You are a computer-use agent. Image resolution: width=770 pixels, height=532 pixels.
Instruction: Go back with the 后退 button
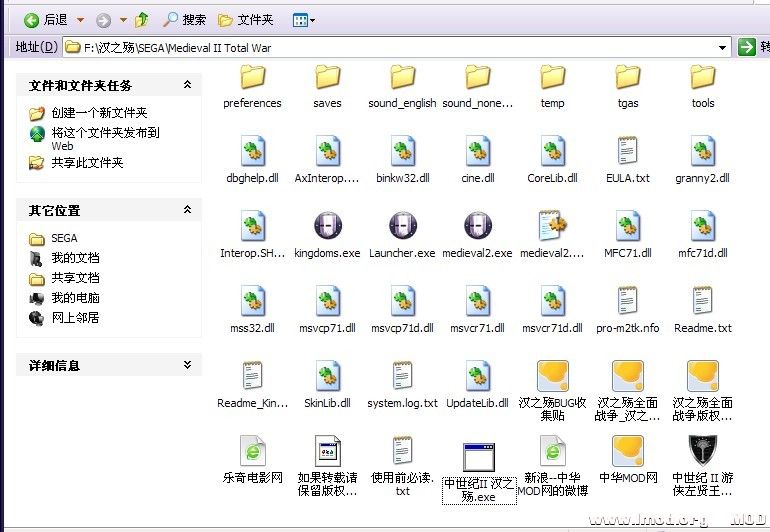[46, 20]
